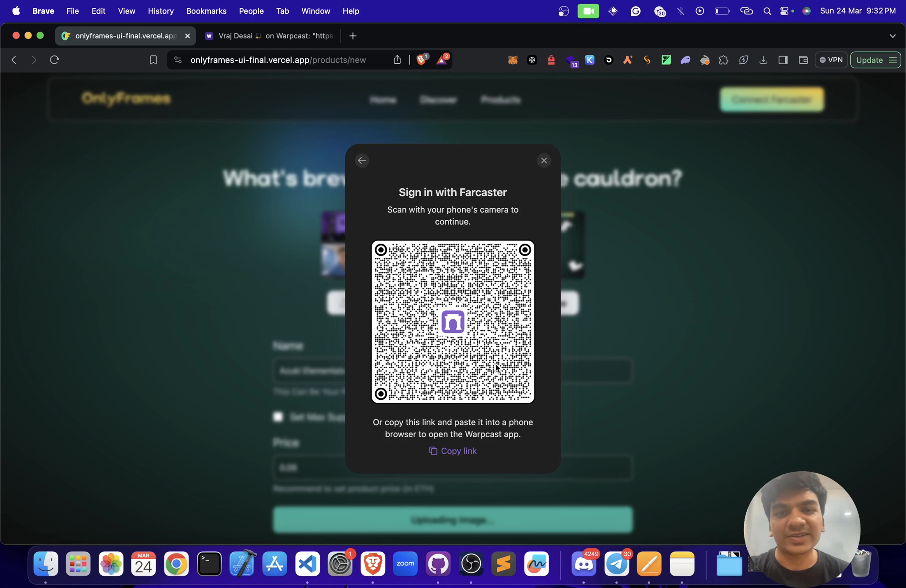Toggle the browser sidebar panel
This screenshot has width=906, height=588.
[x=783, y=60]
